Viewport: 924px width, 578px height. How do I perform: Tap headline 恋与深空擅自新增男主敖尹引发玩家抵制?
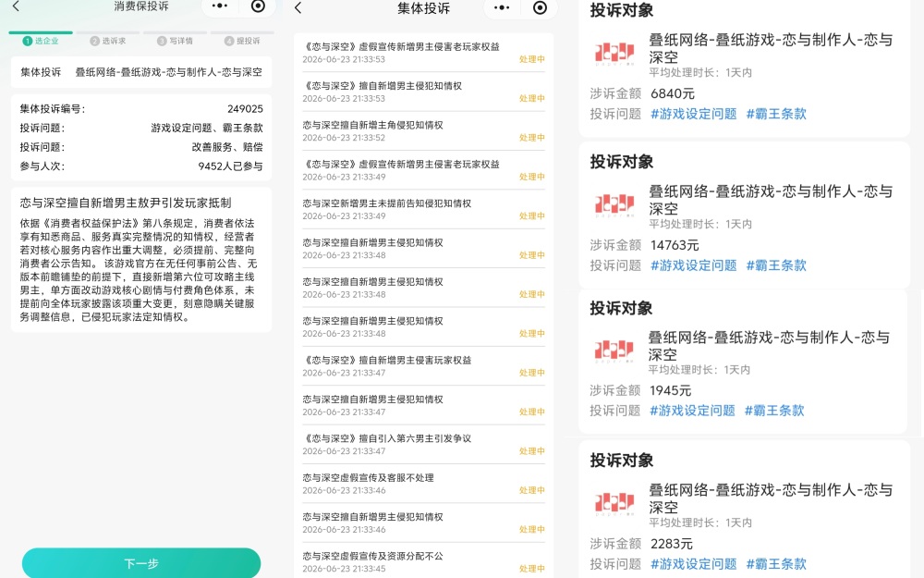click(126, 203)
